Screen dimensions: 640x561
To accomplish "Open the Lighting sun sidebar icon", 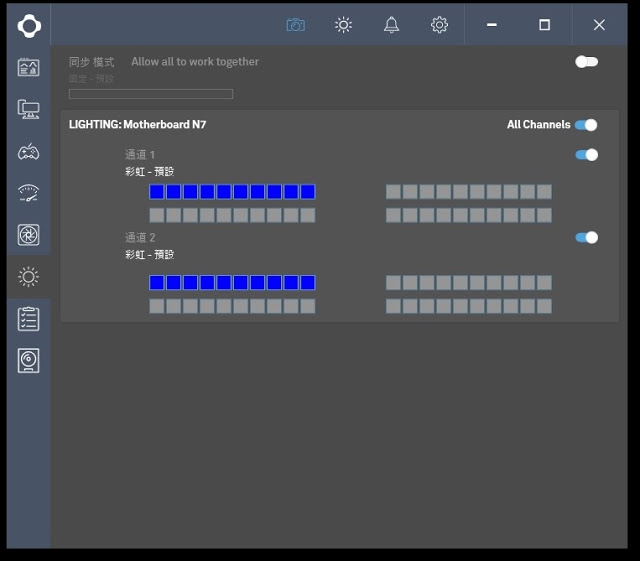I will click(29, 277).
